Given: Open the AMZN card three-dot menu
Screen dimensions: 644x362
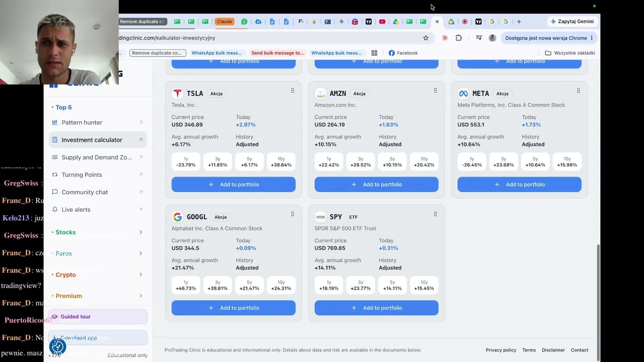Looking at the screenshot, I should click(x=435, y=91).
